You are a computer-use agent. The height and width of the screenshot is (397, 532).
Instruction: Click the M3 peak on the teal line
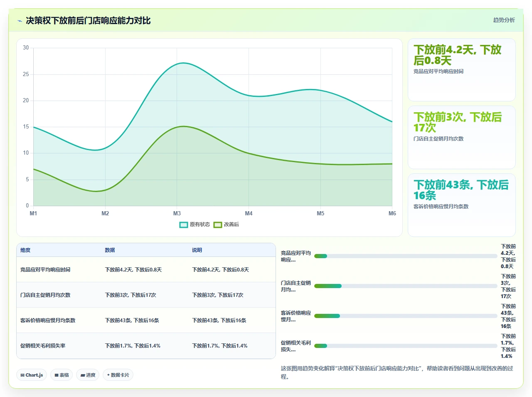183,63
